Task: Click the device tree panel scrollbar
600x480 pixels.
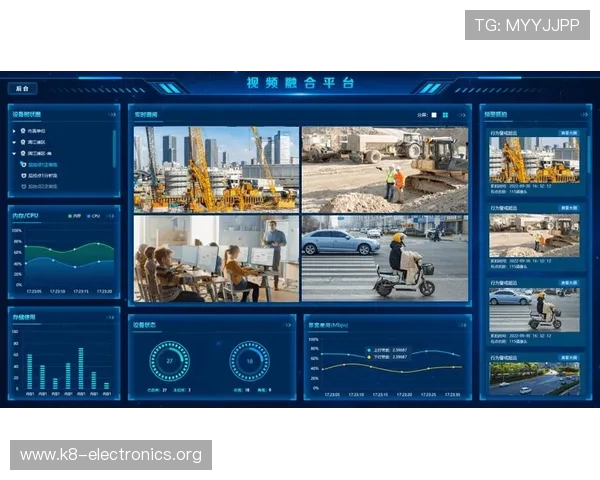Action: [114, 149]
